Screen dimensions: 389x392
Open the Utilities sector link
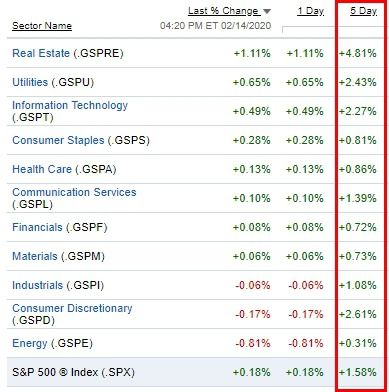pyautogui.click(x=30, y=82)
